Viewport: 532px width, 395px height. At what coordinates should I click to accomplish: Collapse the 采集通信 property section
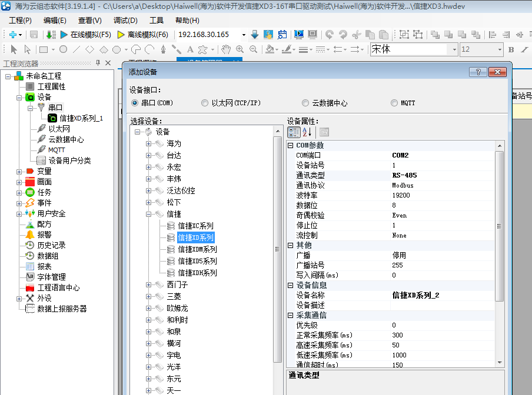pyautogui.click(x=291, y=316)
